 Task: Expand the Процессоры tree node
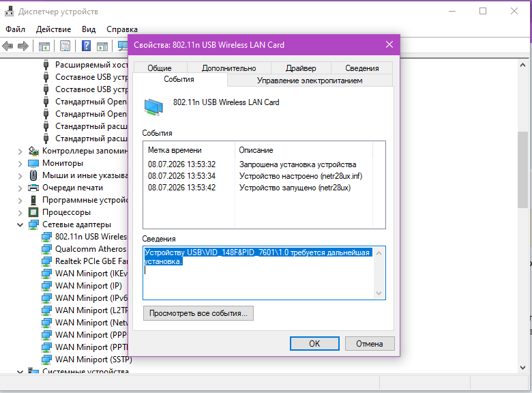pos(20,213)
